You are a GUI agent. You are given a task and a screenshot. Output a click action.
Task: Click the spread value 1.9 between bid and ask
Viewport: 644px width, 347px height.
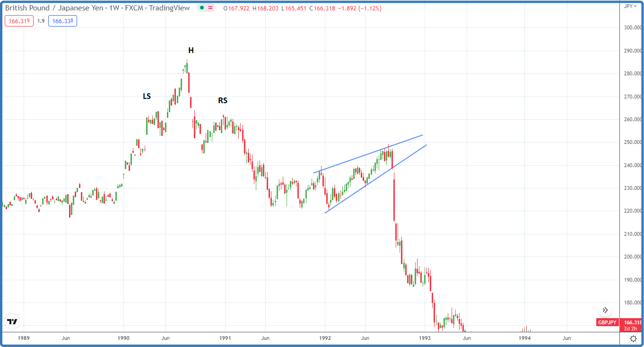40,21
